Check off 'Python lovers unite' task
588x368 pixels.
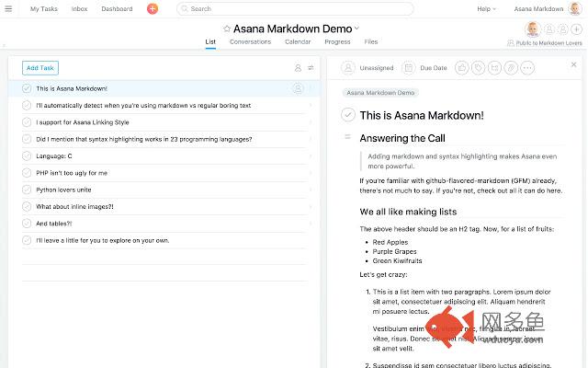pos(27,190)
